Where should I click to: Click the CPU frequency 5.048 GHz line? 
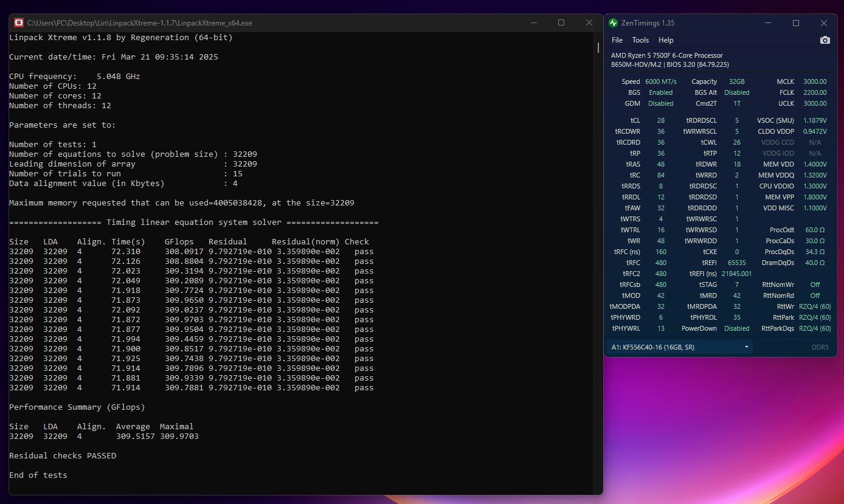(75, 77)
